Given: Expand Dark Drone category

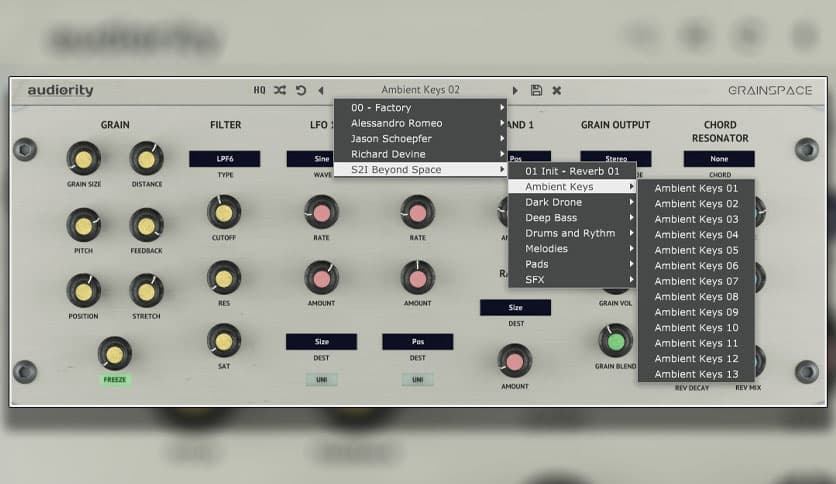Looking at the screenshot, I should pyautogui.click(x=572, y=202).
